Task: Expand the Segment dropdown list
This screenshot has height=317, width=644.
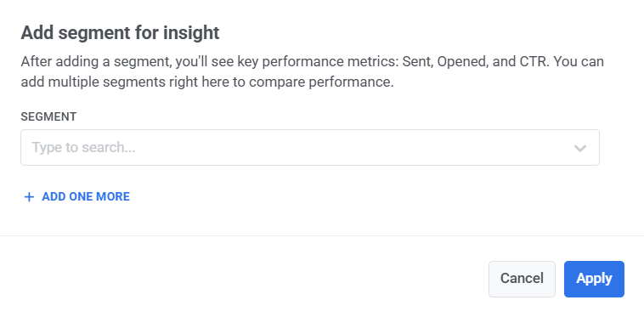Action: 580,148
